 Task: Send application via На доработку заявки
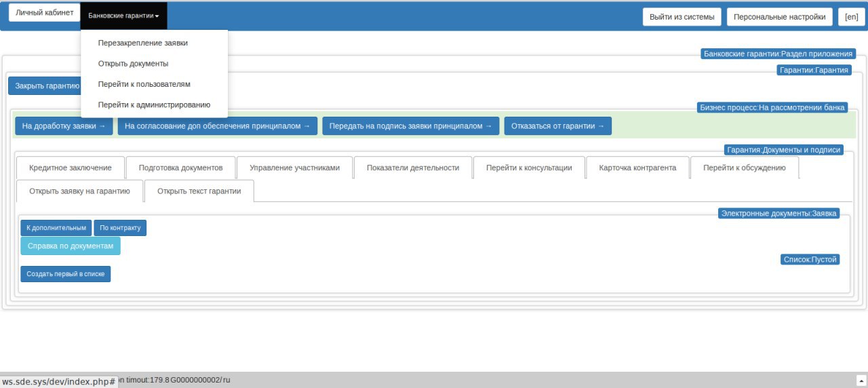(x=64, y=126)
